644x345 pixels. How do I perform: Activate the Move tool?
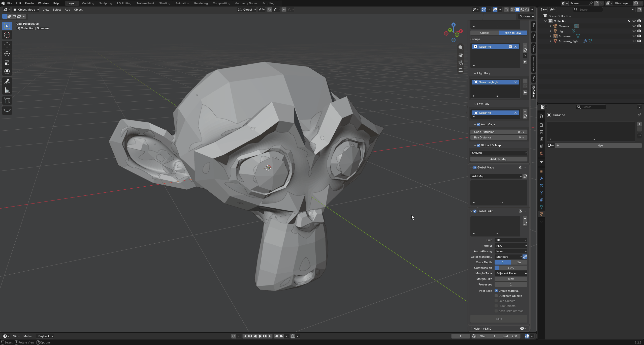pyautogui.click(x=7, y=45)
